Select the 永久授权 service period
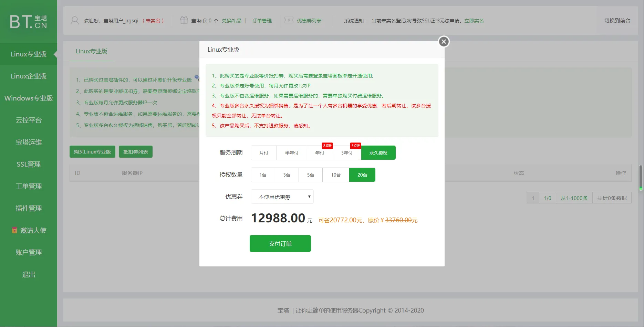644x327 pixels. (x=378, y=152)
